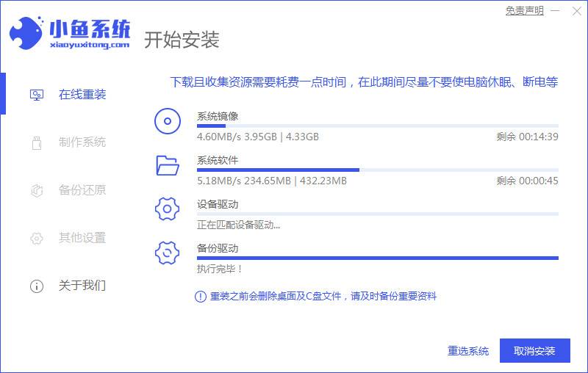Click the 在线重装 monitor icon
The height and width of the screenshot is (373, 588).
click(x=37, y=95)
